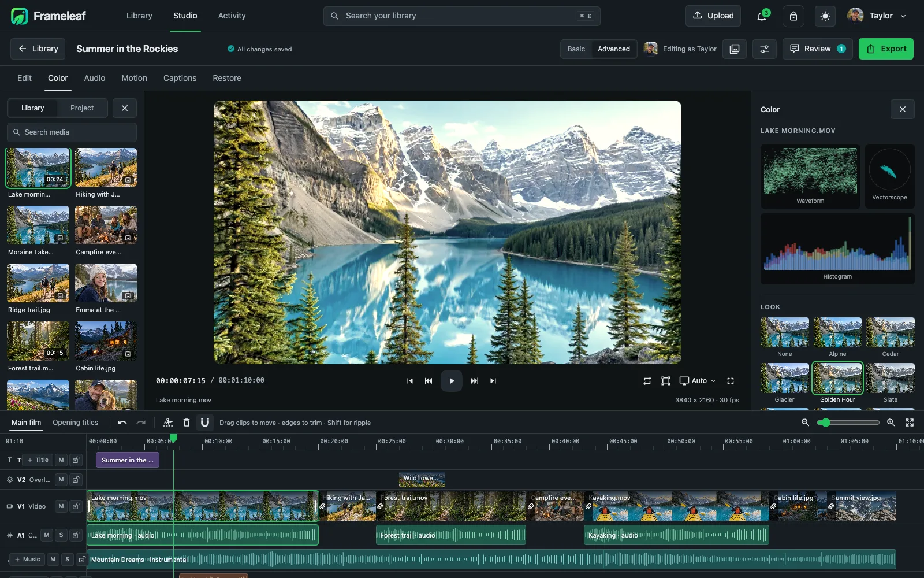924x578 pixels.
Task: Redo the timeline action
Action: pyautogui.click(x=141, y=423)
